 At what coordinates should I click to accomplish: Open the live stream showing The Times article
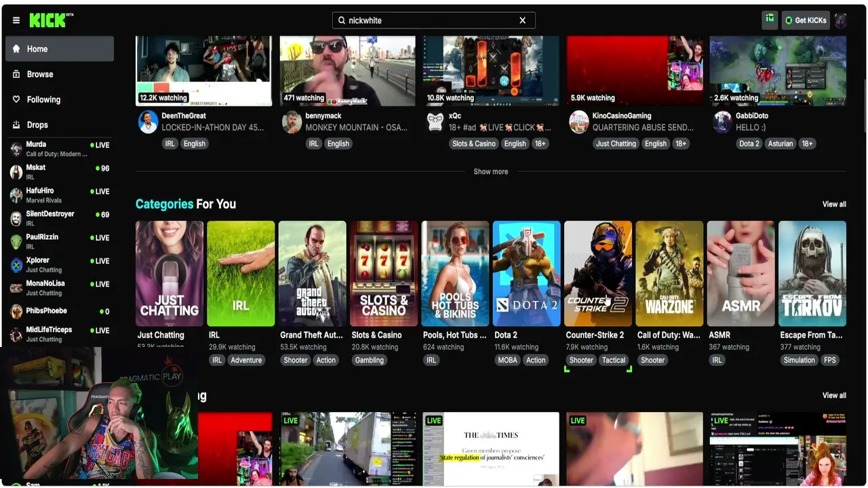coord(491,449)
